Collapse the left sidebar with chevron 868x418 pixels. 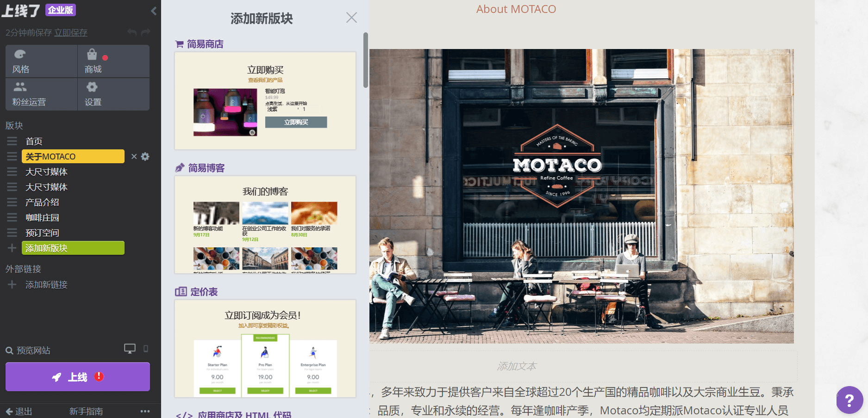pyautogui.click(x=154, y=11)
